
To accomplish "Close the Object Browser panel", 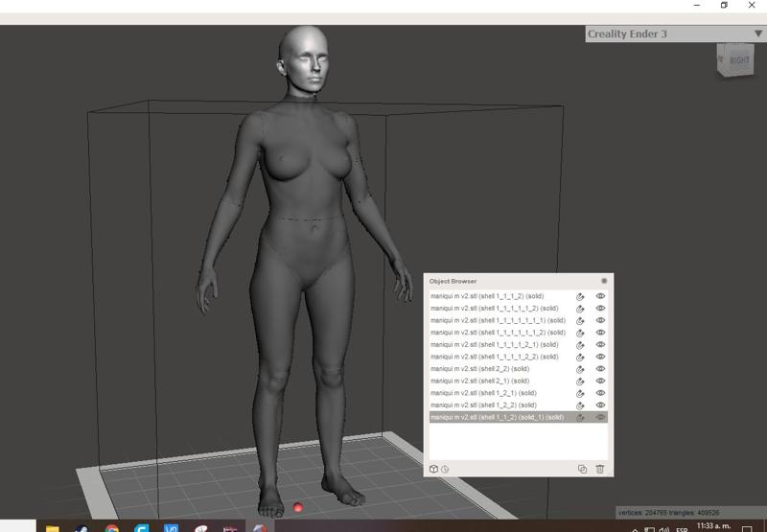I will pos(604,281).
